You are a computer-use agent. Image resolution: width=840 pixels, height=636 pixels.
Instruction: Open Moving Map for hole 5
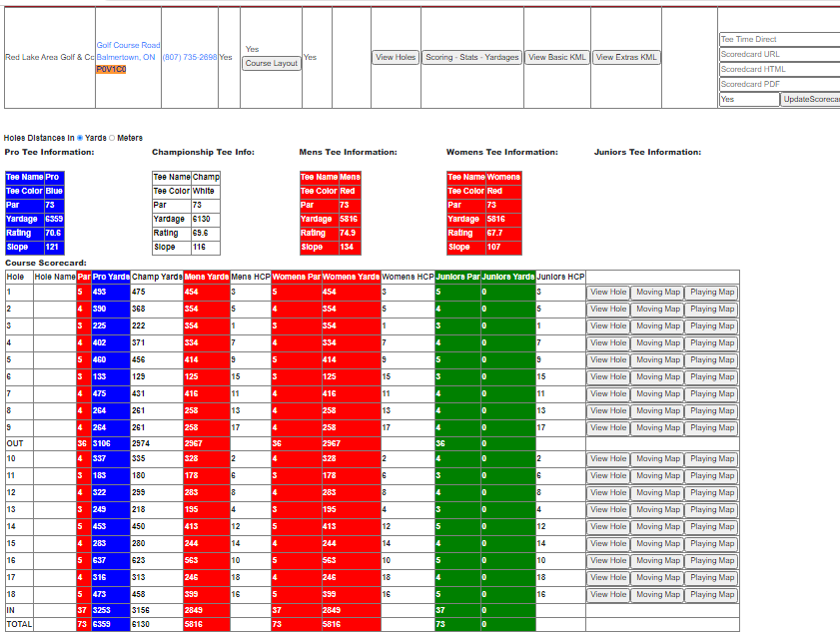[x=658, y=360]
